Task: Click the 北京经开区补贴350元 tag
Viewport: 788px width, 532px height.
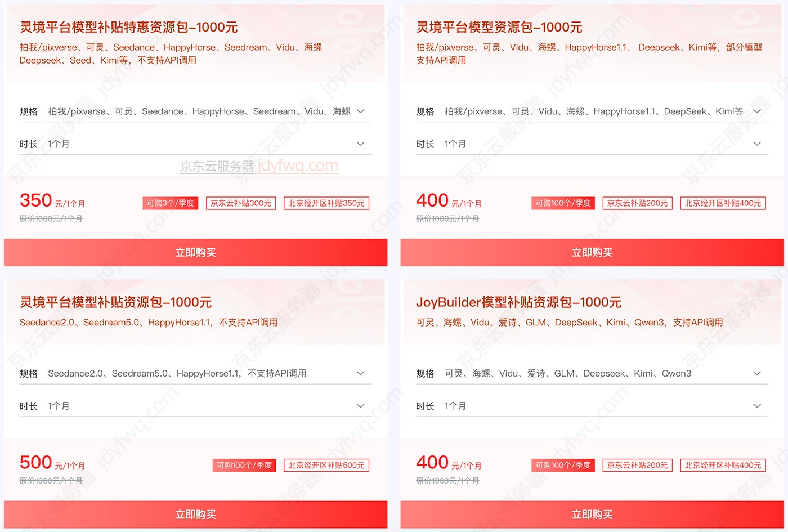Action: click(326, 203)
